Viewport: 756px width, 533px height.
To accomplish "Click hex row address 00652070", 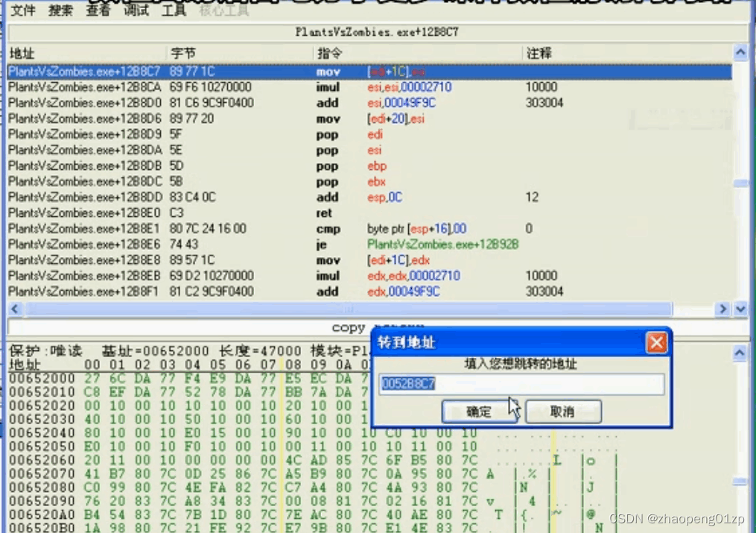I will click(x=42, y=473).
